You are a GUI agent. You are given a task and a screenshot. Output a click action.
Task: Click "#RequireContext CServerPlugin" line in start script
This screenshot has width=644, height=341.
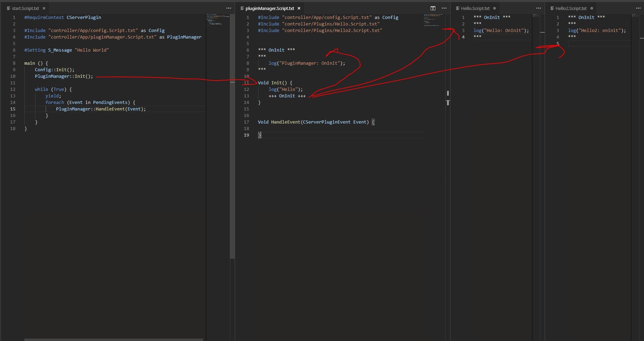coord(63,17)
